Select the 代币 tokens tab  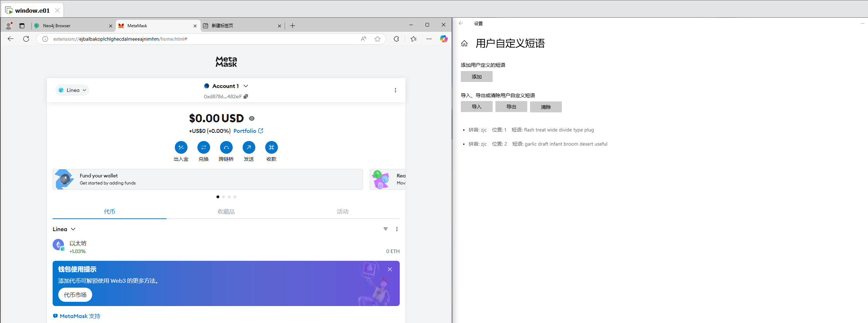pos(109,211)
